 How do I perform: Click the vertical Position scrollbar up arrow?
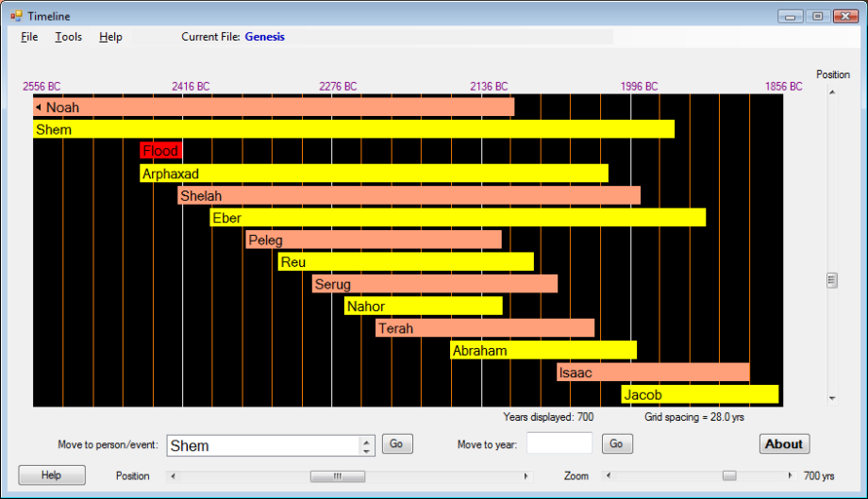point(832,92)
